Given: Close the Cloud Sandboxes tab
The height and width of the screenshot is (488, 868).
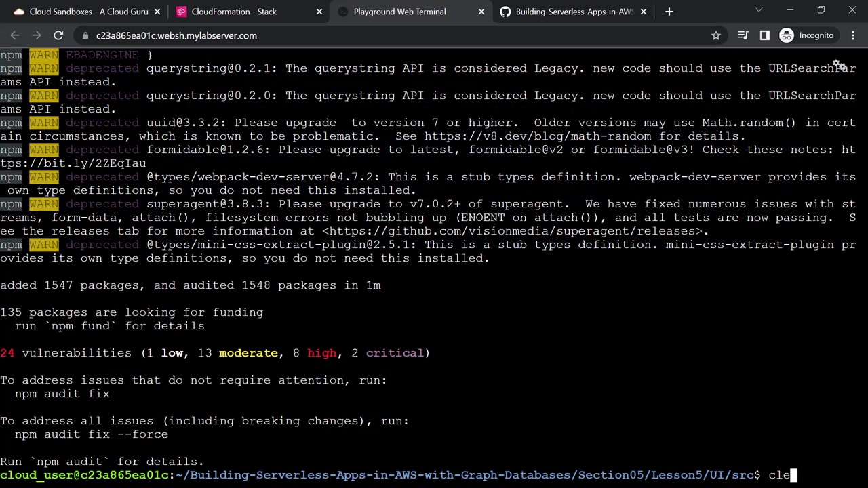Looking at the screenshot, I should coord(157,12).
